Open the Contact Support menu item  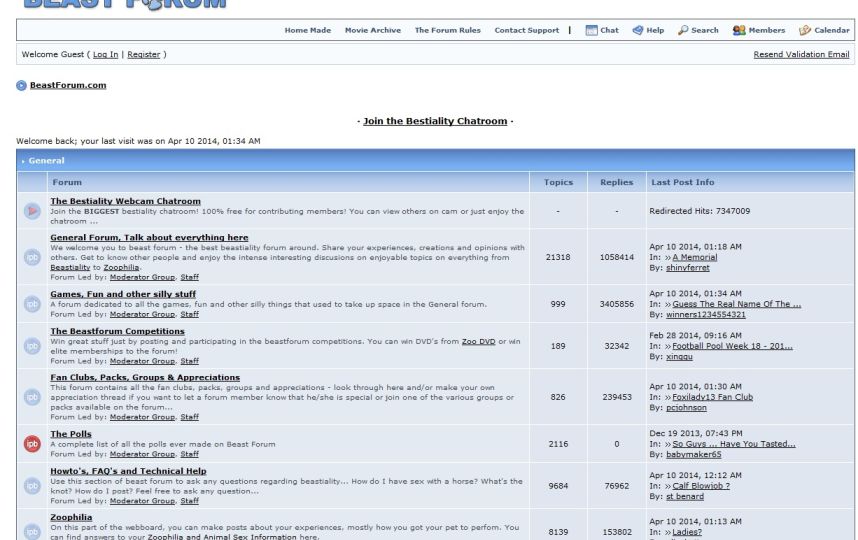(x=527, y=31)
